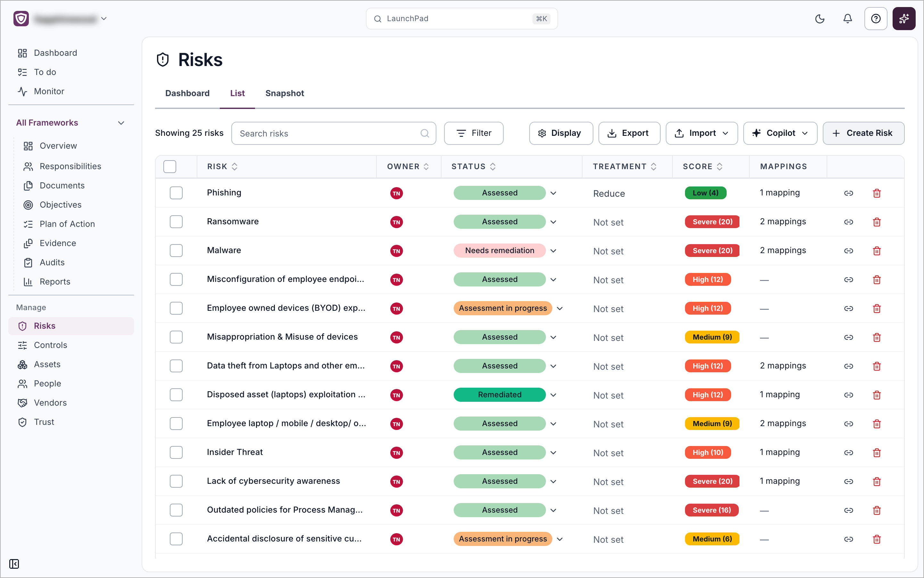Delete the Insider Threat risk trash icon
Viewport: 924px width, 578px height.
877,453
